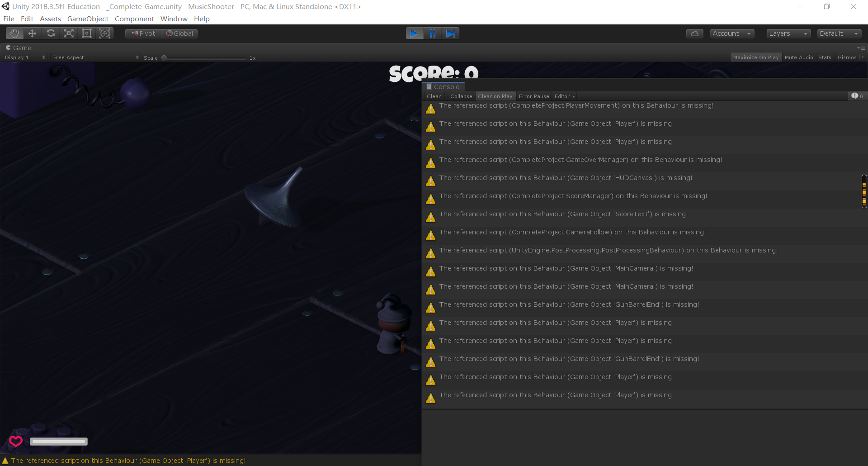868x466 pixels.
Task: Open the File menu
Action: [9, 19]
